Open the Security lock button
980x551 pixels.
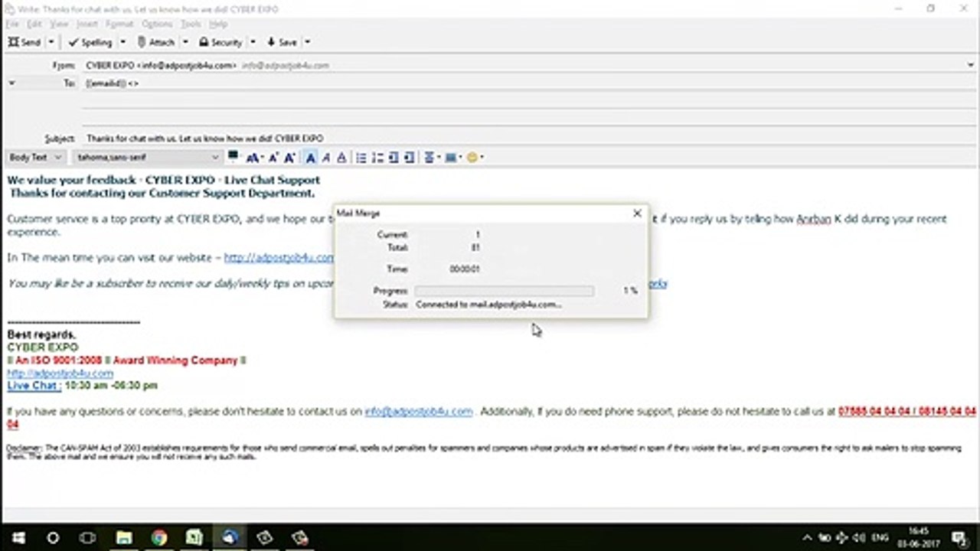pyautogui.click(x=220, y=42)
